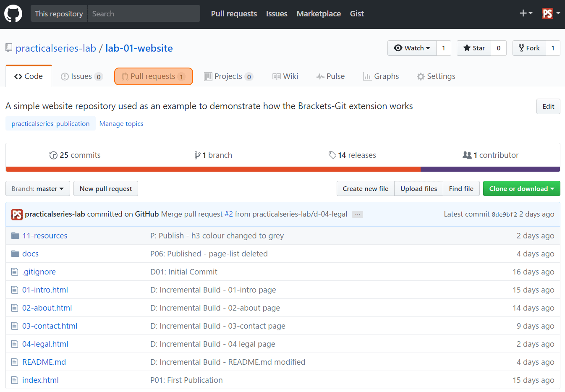565x392 pixels.
Task: Open the Pulse tab
Action: coord(331,76)
